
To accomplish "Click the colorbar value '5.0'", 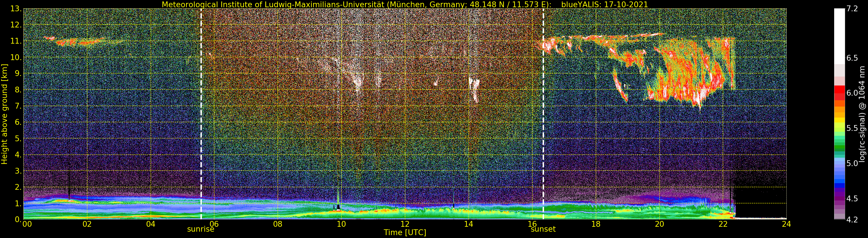I will tap(852, 163).
